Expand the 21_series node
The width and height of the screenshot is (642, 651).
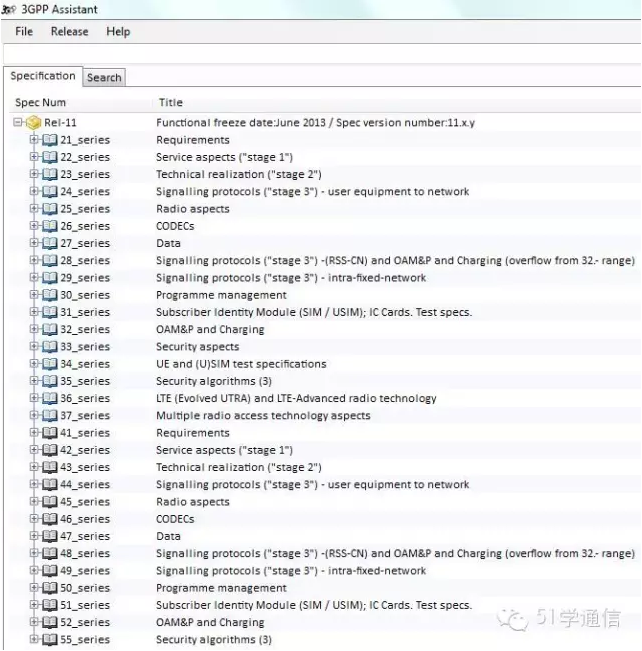pos(34,140)
